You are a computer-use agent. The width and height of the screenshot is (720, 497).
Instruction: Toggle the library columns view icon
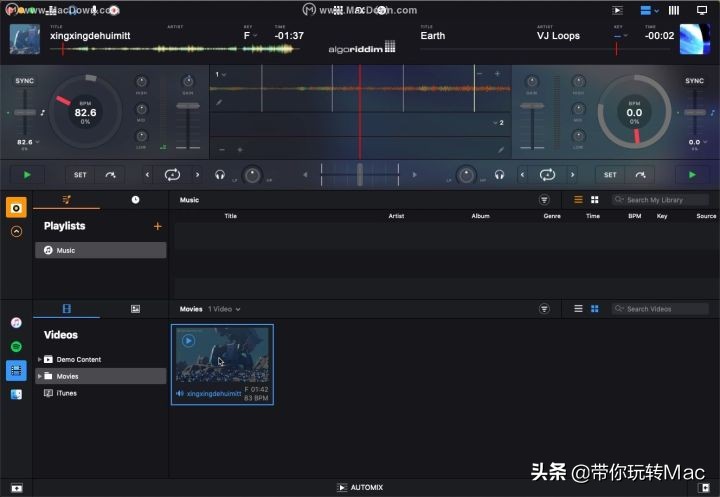point(674,10)
